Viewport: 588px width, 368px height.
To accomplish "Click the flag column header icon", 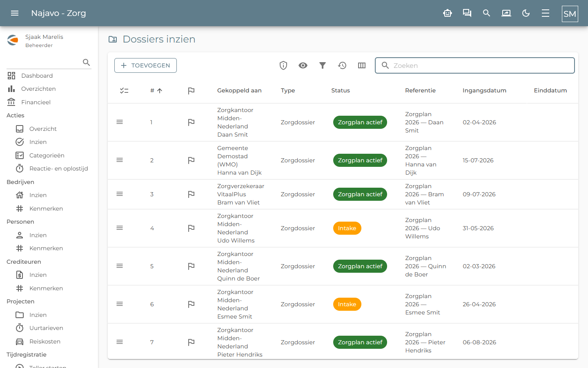I will tap(191, 91).
